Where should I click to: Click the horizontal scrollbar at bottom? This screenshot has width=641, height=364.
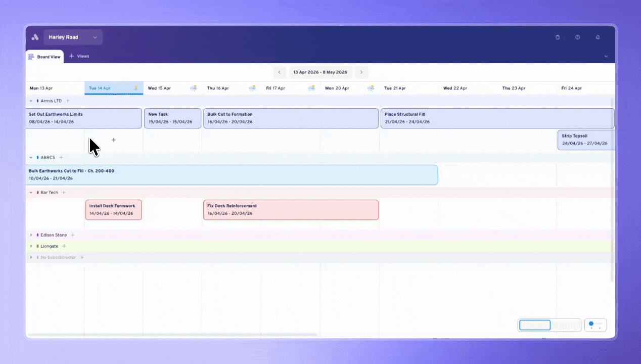coord(172,335)
